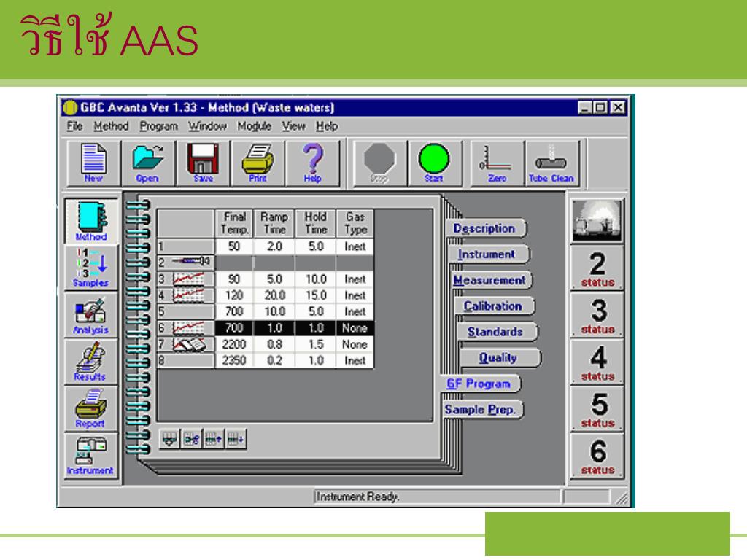Select lamp 3 status button

[597, 315]
